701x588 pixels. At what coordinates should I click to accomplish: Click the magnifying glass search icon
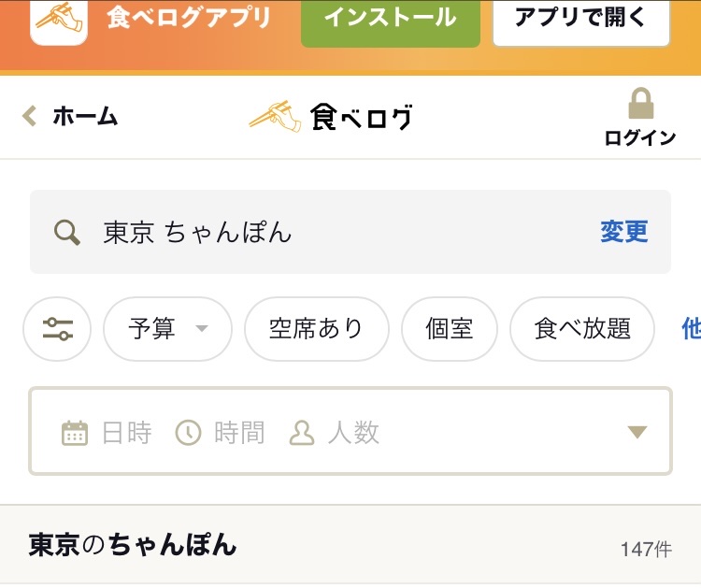pos(67,233)
